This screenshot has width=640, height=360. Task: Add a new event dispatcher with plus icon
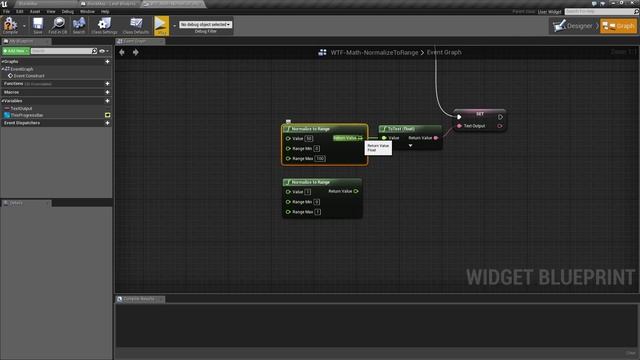(107, 123)
